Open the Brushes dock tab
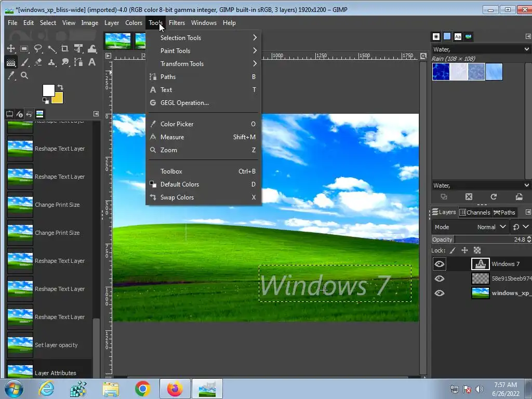The height and width of the screenshot is (399, 532). (x=436, y=37)
